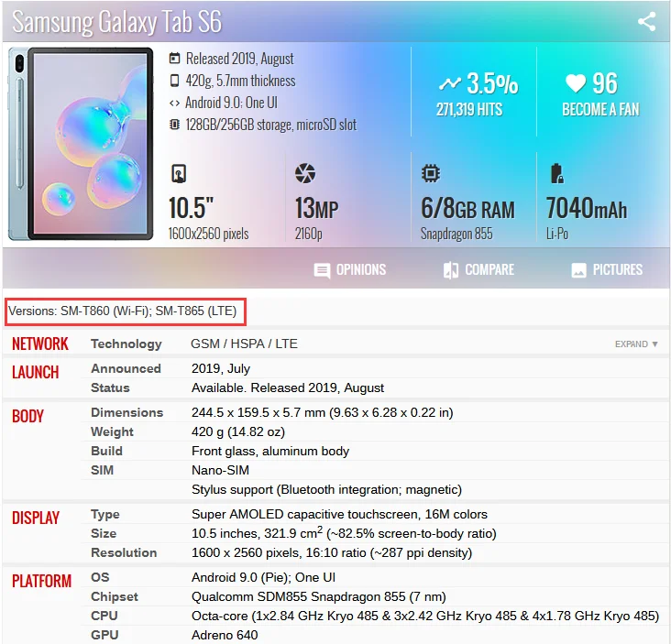Click Available. Released 2019, August value
Image resolution: width=671 pixels, height=644 pixels.
pos(288,387)
